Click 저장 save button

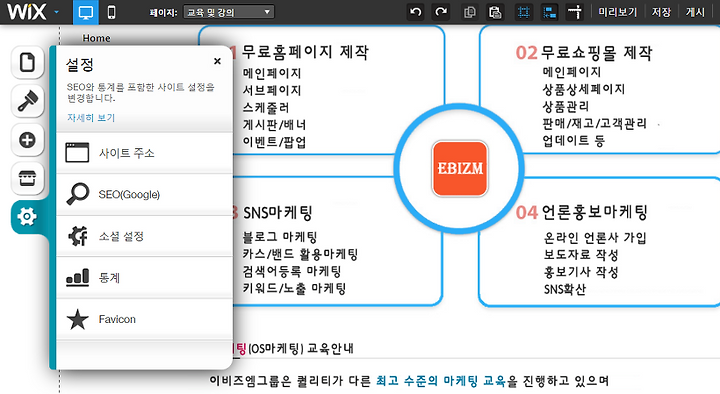[661, 12]
